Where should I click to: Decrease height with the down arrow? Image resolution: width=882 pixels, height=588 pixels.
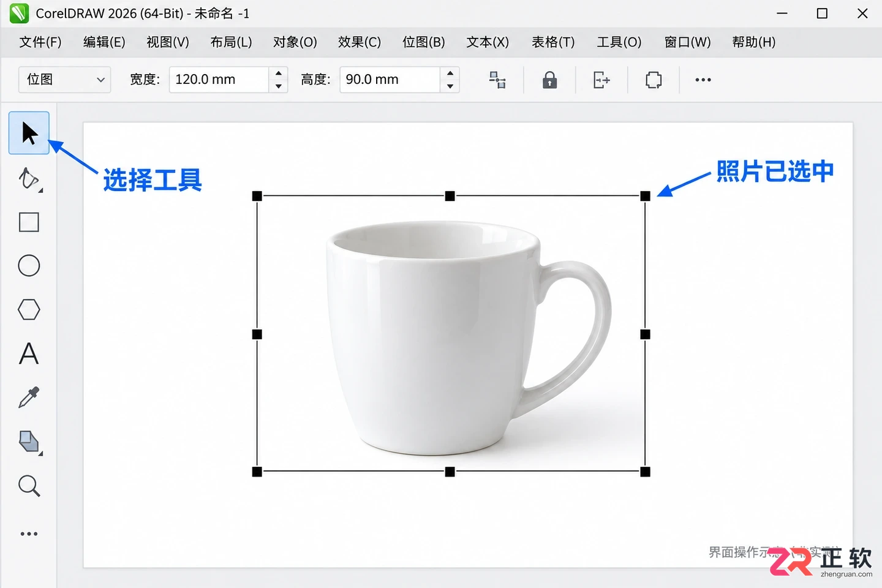(450, 86)
